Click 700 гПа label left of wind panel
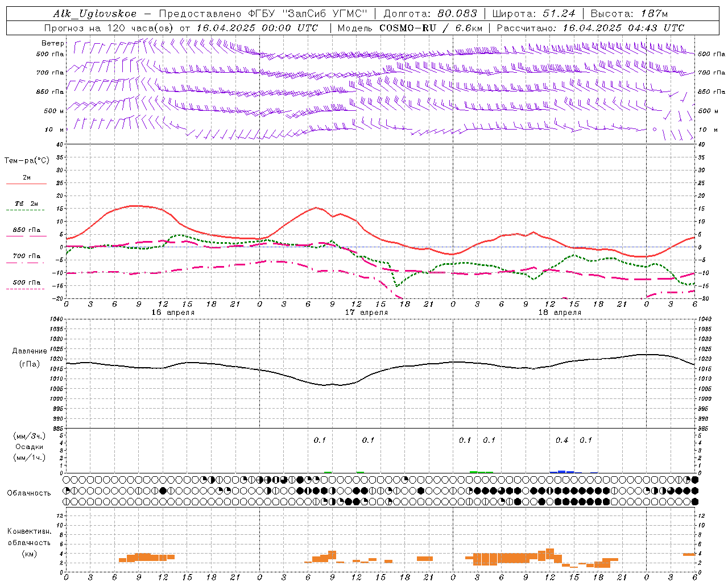The width and height of the screenshot is (728, 582). click(50, 73)
